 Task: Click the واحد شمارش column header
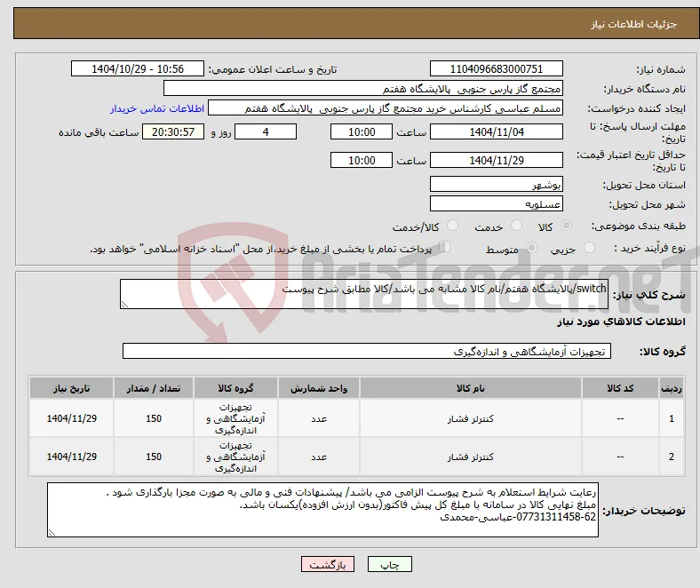(x=319, y=388)
